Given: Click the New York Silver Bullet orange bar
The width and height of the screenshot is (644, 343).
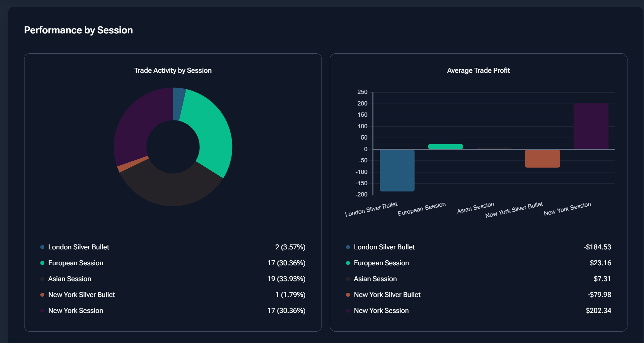Looking at the screenshot, I should [542, 158].
